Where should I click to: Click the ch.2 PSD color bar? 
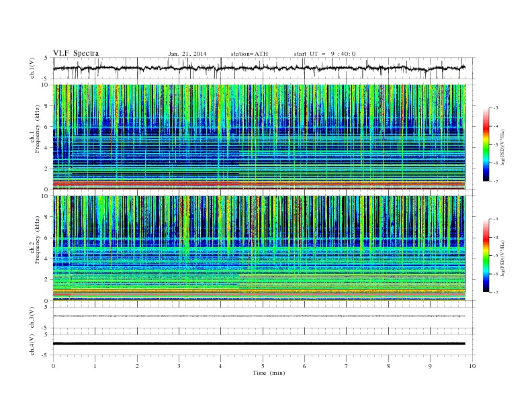(x=486, y=256)
